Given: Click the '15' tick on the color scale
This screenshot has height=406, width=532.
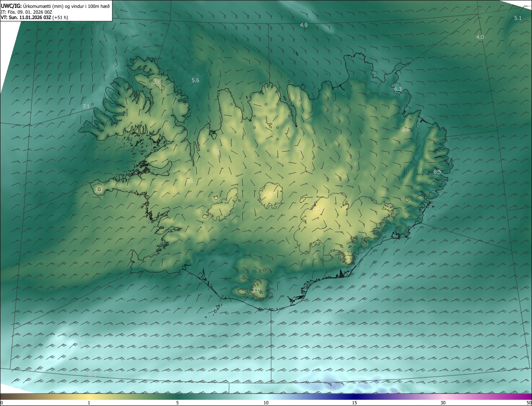Looking at the screenshot, I should (355, 403).
